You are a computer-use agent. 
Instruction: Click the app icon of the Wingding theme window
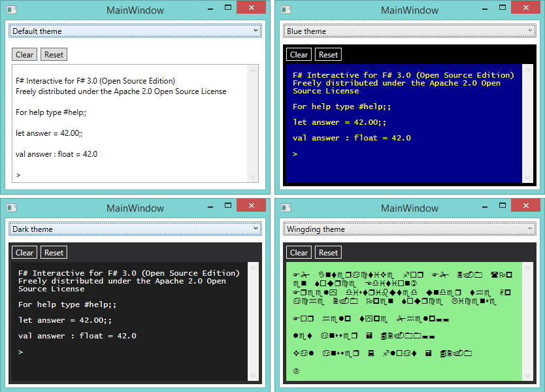pos(286,208)
